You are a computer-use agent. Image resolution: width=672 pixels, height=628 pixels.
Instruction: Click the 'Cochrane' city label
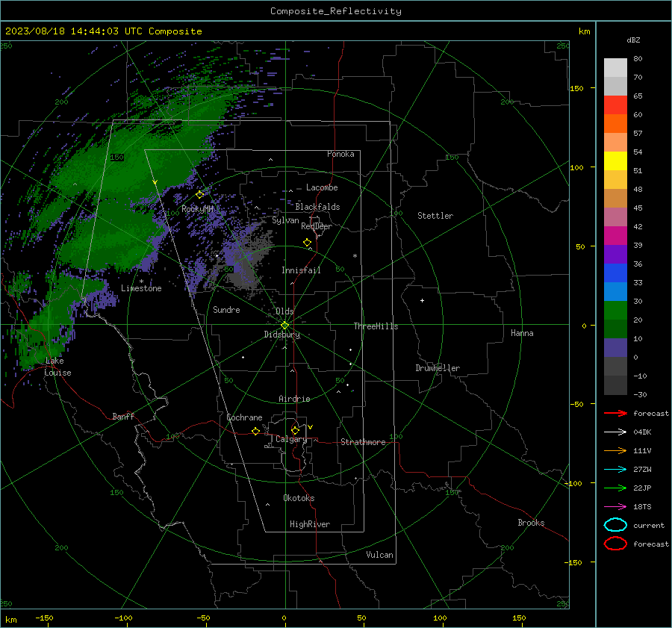click(244, 417)
